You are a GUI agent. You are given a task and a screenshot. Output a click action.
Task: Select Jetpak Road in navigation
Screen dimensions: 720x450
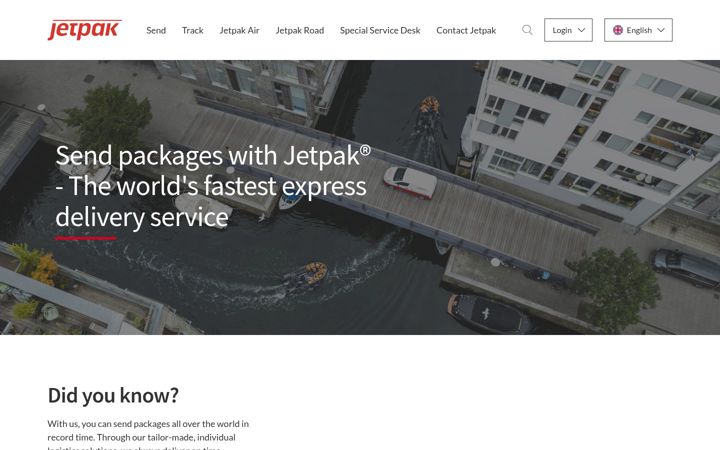(300, 30)
